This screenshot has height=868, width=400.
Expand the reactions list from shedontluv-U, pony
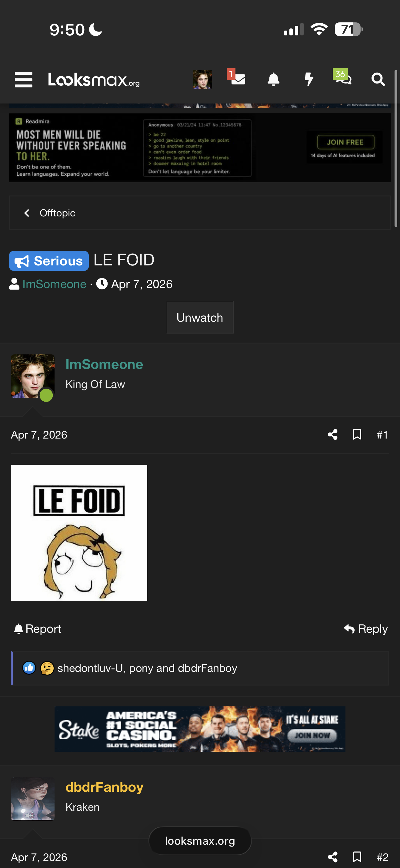pos(147,668)
